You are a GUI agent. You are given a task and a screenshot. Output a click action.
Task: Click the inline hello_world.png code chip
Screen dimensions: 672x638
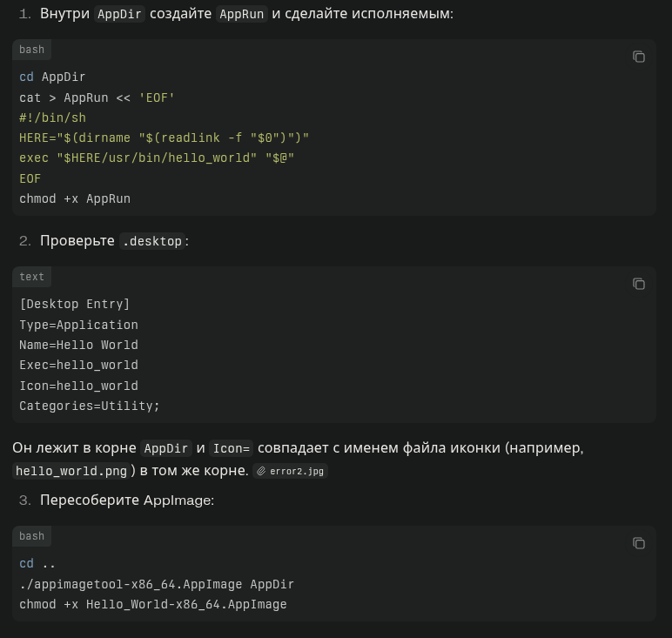point(71,471)
